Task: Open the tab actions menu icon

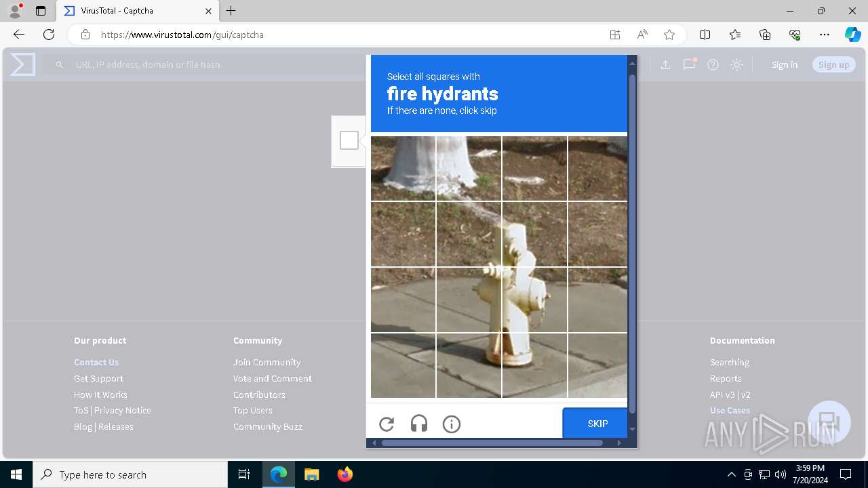Action: [x=41, y=11]
